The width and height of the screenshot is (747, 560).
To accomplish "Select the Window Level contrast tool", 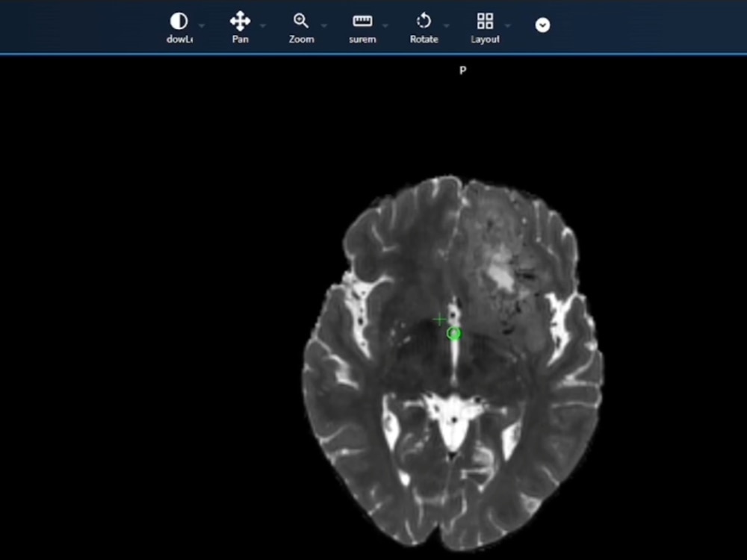I will point(179,28).
